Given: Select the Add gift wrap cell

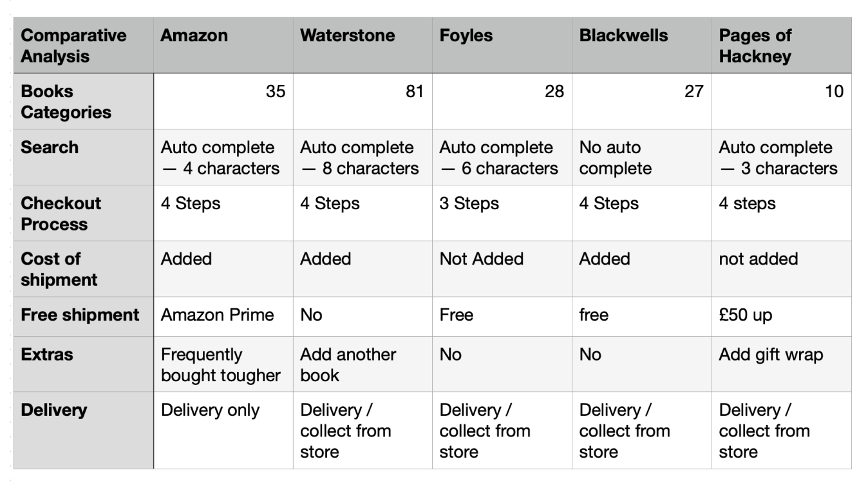Looking at the screenshot, I should tap(782, 364).
